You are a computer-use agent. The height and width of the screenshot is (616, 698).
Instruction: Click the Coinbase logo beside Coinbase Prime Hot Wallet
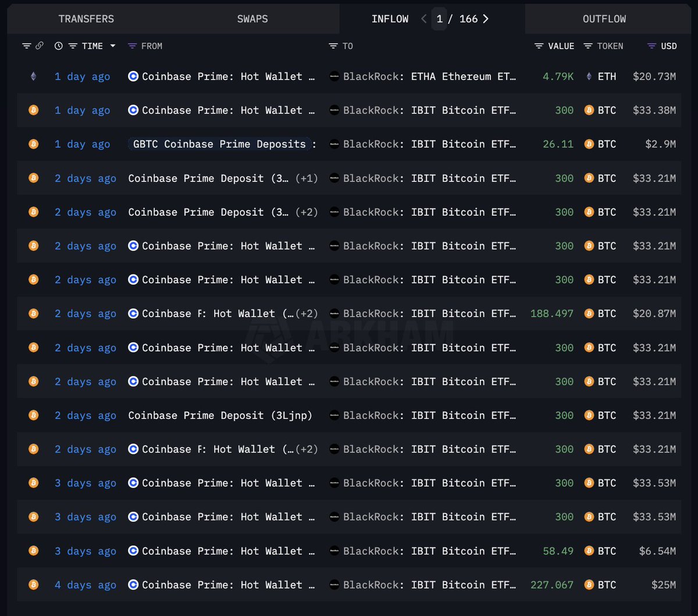click(133, 76)
